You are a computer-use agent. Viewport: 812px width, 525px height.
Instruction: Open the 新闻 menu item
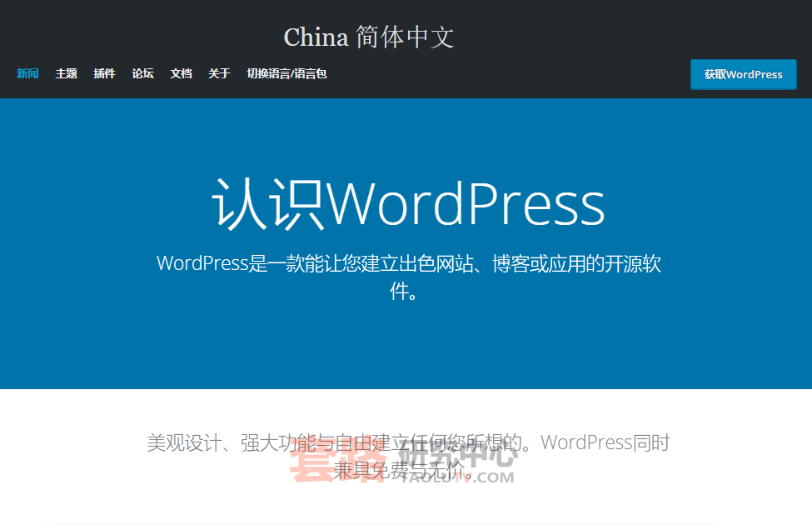(27, 73)
